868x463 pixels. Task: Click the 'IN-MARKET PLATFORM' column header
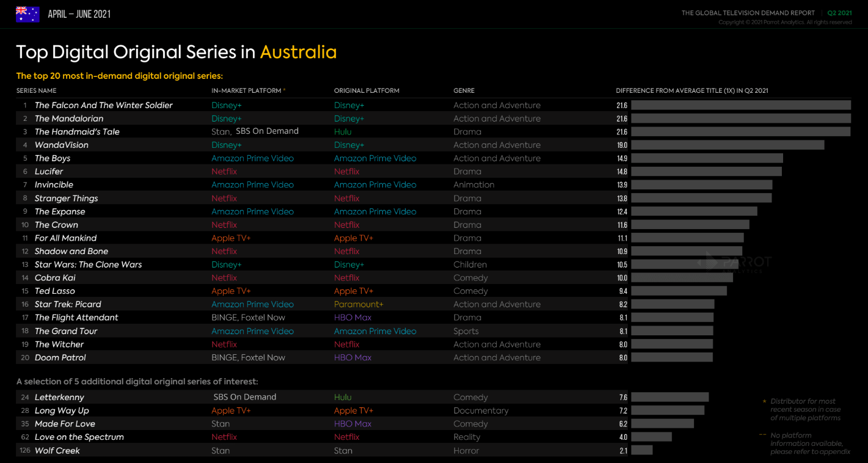tap(246, 90)
